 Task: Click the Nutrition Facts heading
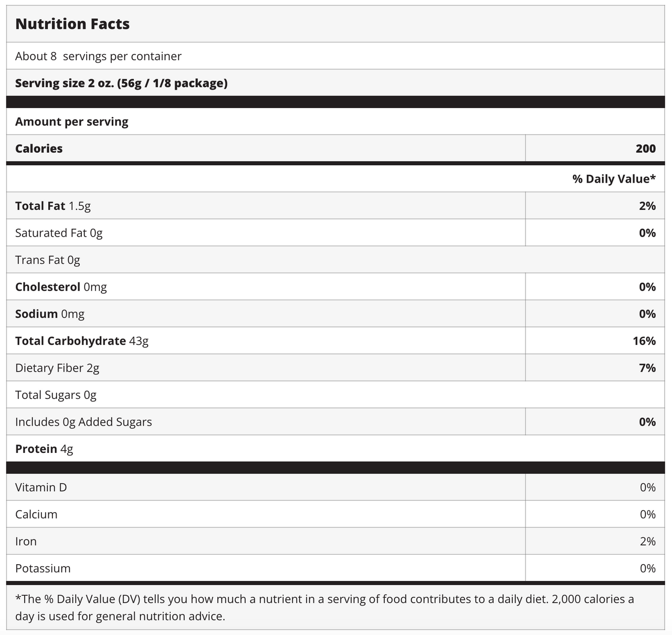tap(72, 24)
